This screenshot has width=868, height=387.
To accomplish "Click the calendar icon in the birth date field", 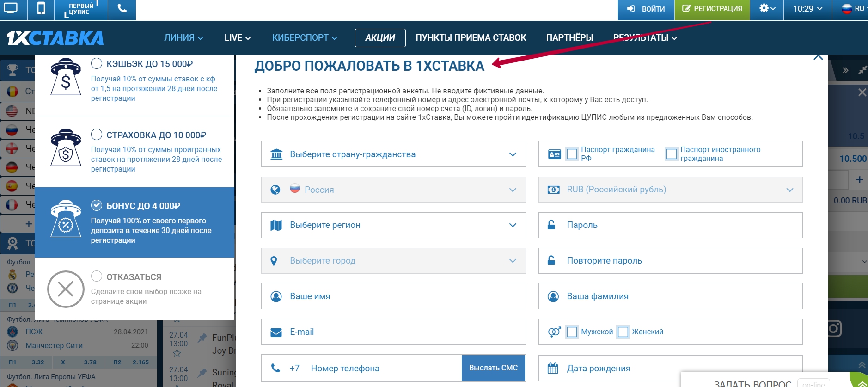I will [553, 368].
